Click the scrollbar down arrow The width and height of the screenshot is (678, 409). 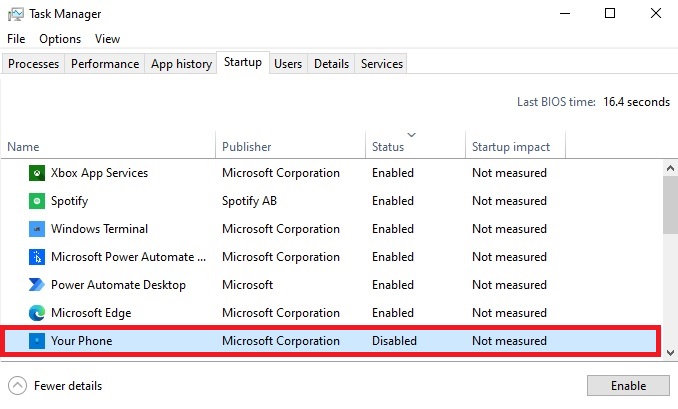(x=670, y=353)
